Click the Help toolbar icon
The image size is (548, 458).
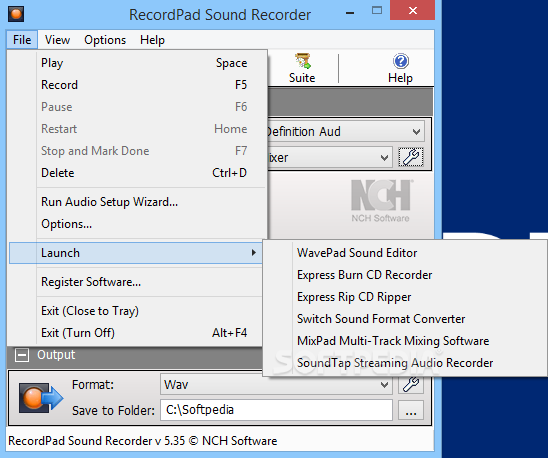pyautogui.click(x=401, y=68)
